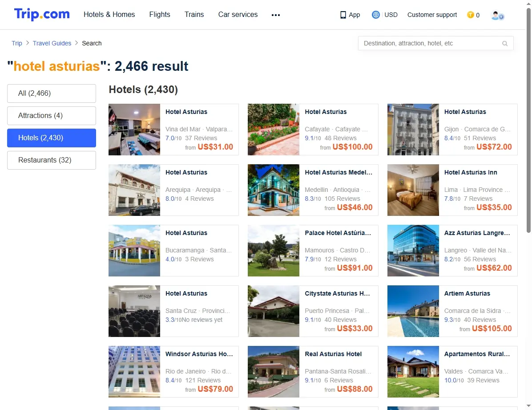Open Hotel Asturias Medellin photo
This screenshot has width=532, height=410.
274,190
